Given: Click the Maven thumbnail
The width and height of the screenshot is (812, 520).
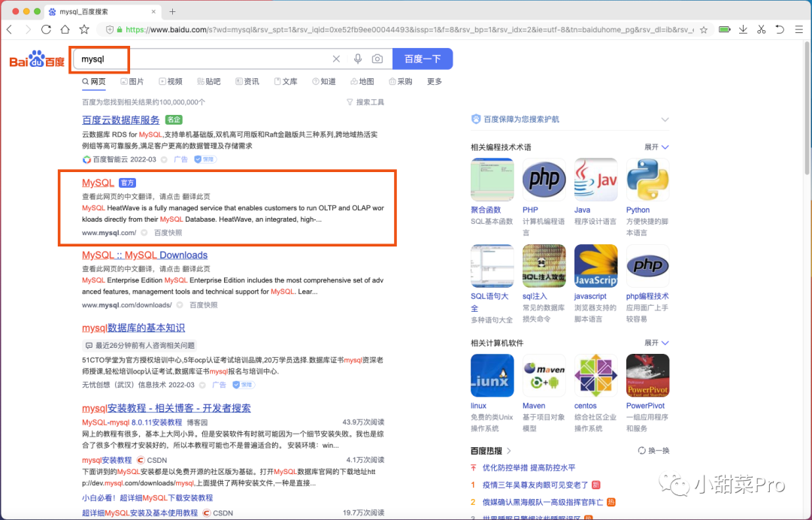Looking at the screenshot, I should tap(544, 376).
